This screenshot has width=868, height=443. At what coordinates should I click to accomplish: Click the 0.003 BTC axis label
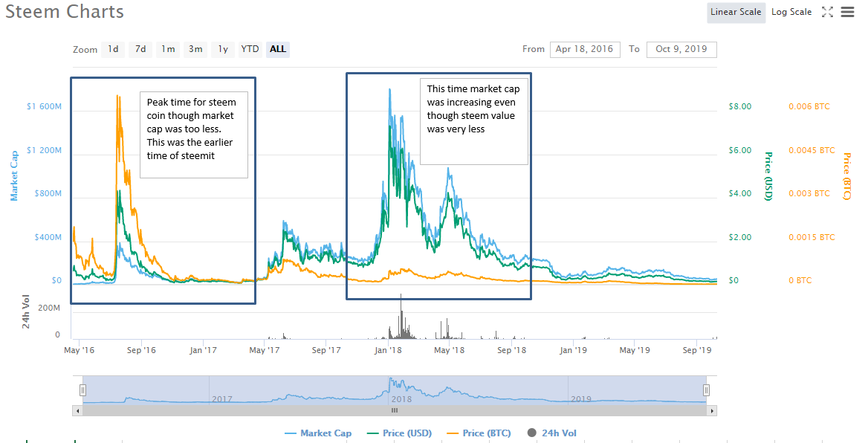809,193
